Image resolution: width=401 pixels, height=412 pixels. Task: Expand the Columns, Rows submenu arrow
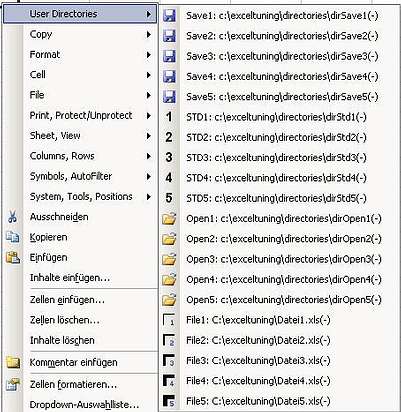tap(148, 157)
